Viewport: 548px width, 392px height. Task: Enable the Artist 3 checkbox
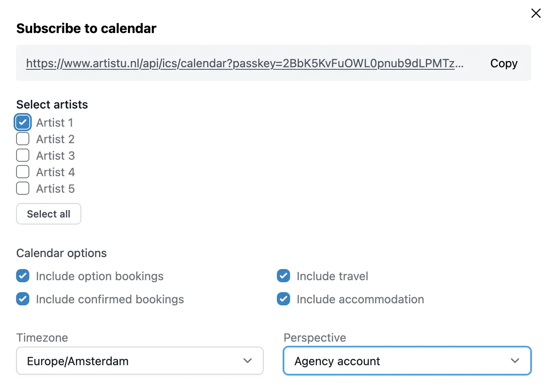click(x=23, y=155)
